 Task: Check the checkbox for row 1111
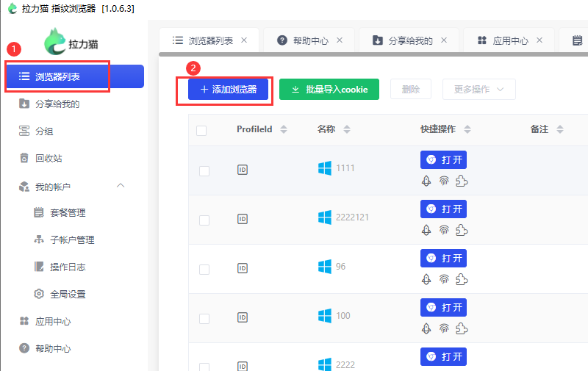tap(204, 171)
